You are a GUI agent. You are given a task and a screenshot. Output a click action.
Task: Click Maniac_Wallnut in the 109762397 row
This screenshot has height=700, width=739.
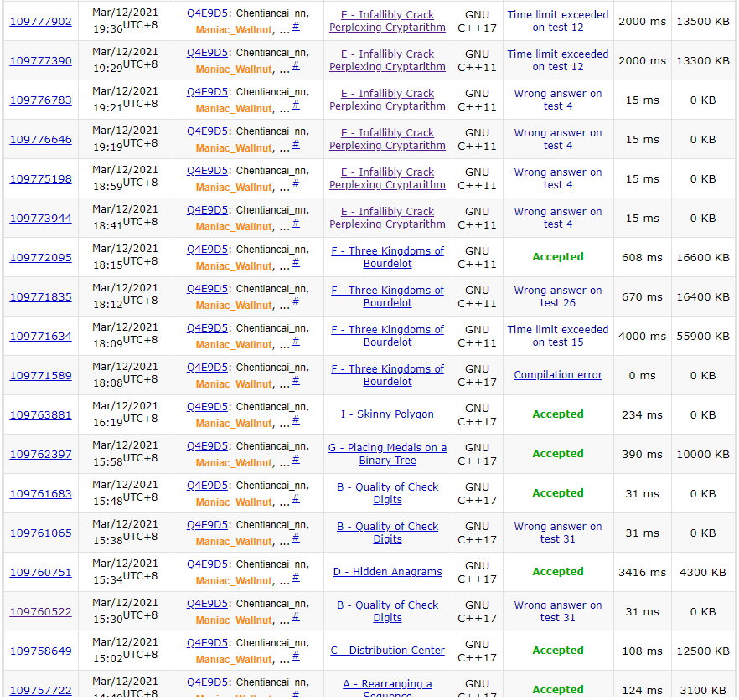(x=234, y=462)
